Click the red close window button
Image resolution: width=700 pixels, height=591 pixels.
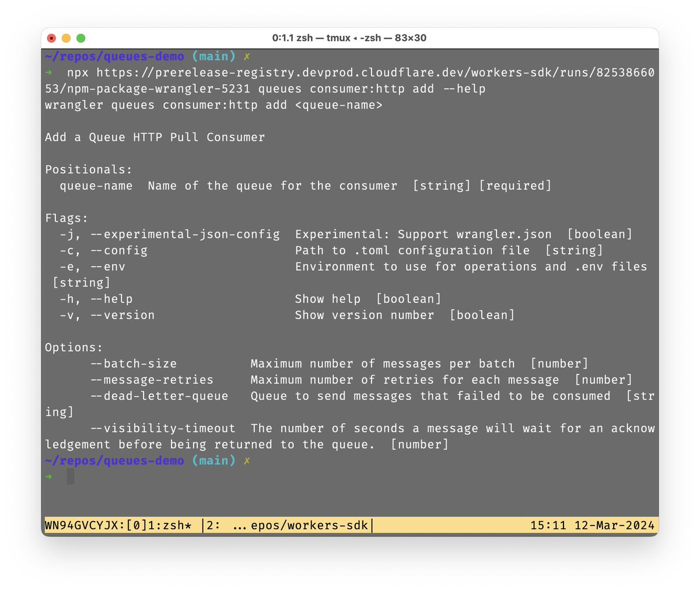(51, 38)
